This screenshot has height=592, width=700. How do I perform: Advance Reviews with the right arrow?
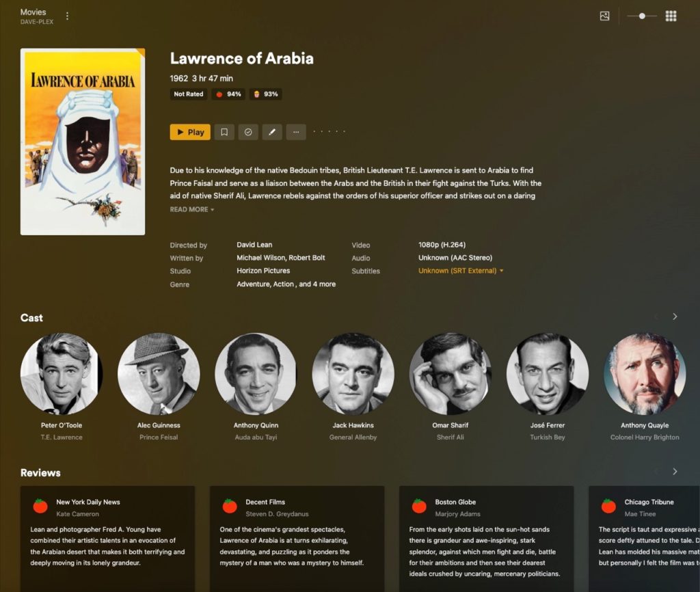click(675, 472)
